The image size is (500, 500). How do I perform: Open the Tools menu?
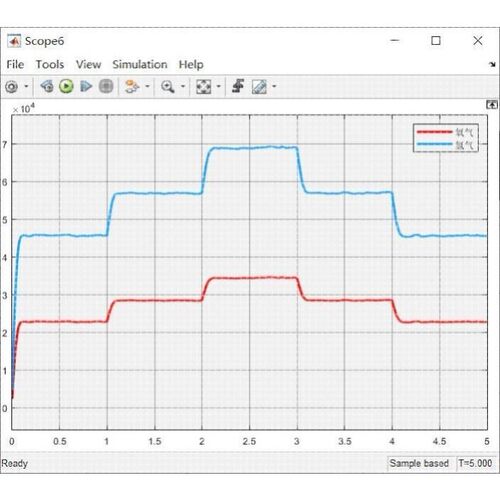[50, 64]
